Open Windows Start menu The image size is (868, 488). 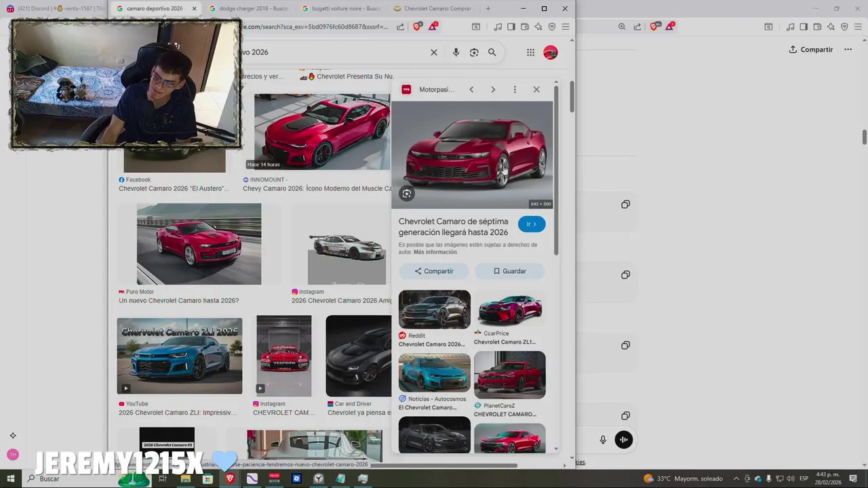[x=12, y=479]
